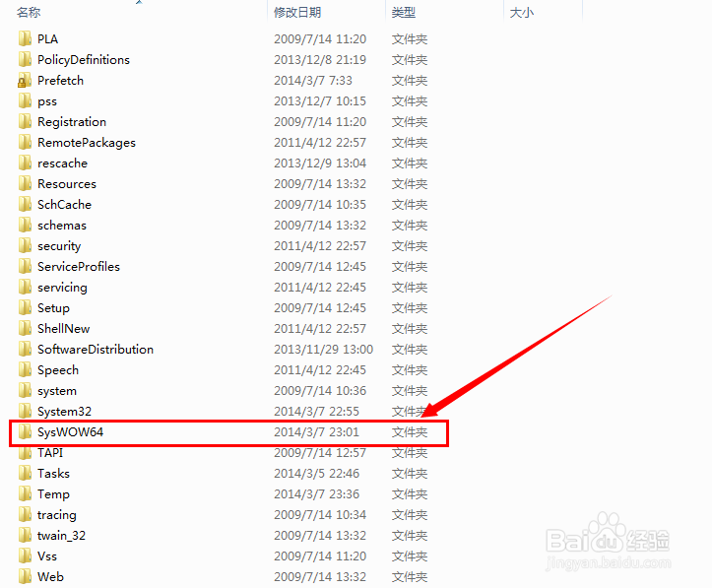This screenshot has height=588, width=712.
Task: Click date 2013/12/7 10:15 of pss
Action: [x=320, y=100]
